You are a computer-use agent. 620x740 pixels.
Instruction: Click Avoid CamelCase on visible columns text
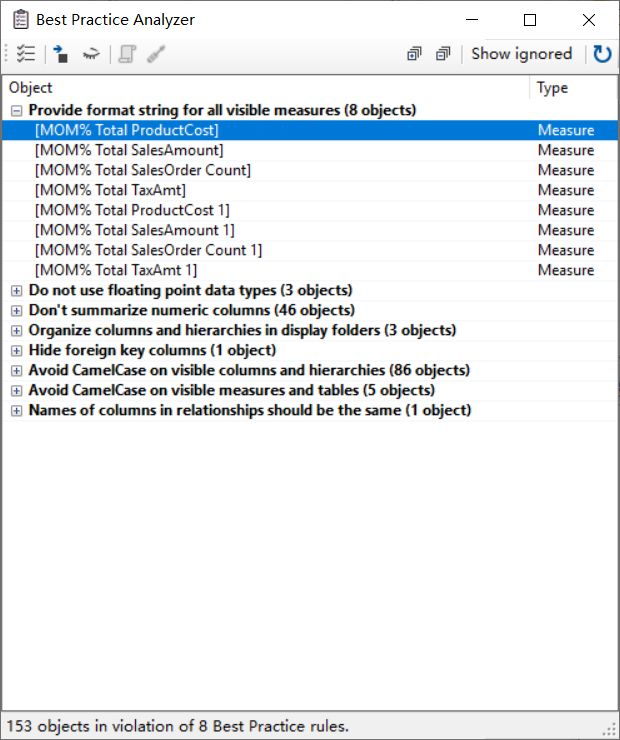click(249, 370)
